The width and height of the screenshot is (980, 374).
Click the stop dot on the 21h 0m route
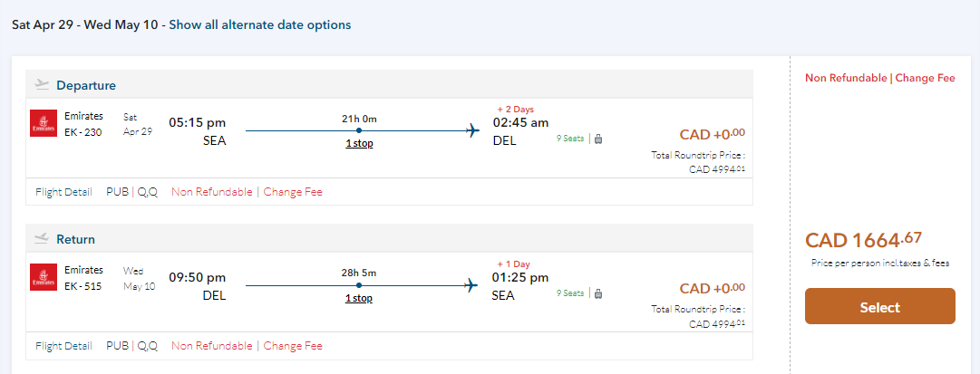pyautogui.click(x=359, y=131)
